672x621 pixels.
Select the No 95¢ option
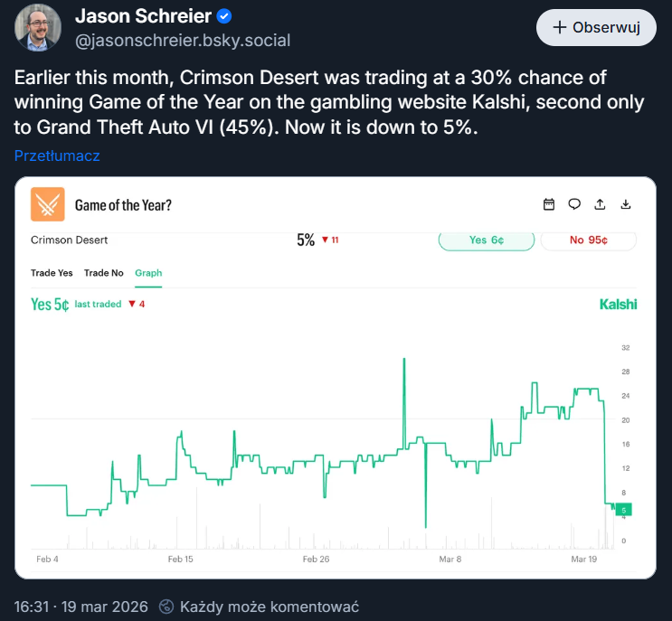588,240
